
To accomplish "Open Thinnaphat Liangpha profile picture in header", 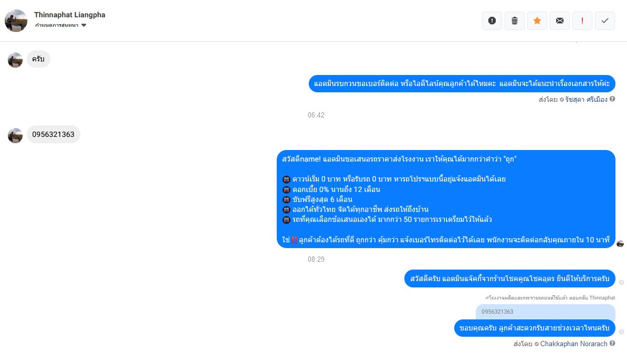I will [x=16, y=20].
